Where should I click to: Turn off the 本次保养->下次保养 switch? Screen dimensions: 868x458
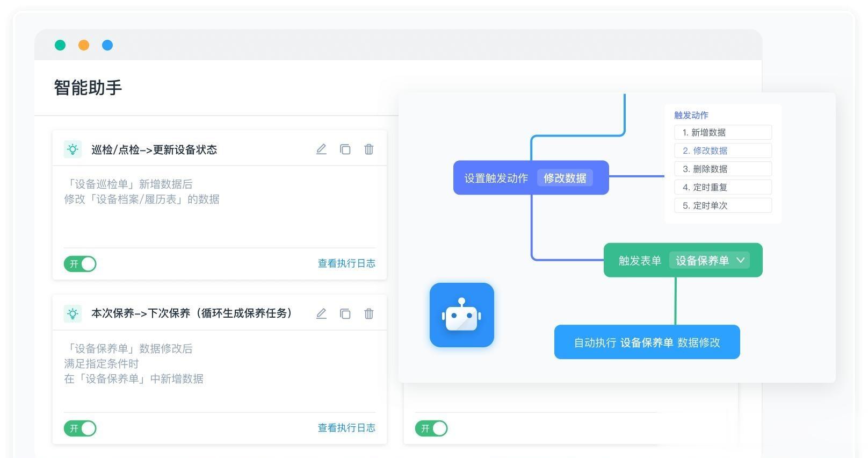(80, 428)
